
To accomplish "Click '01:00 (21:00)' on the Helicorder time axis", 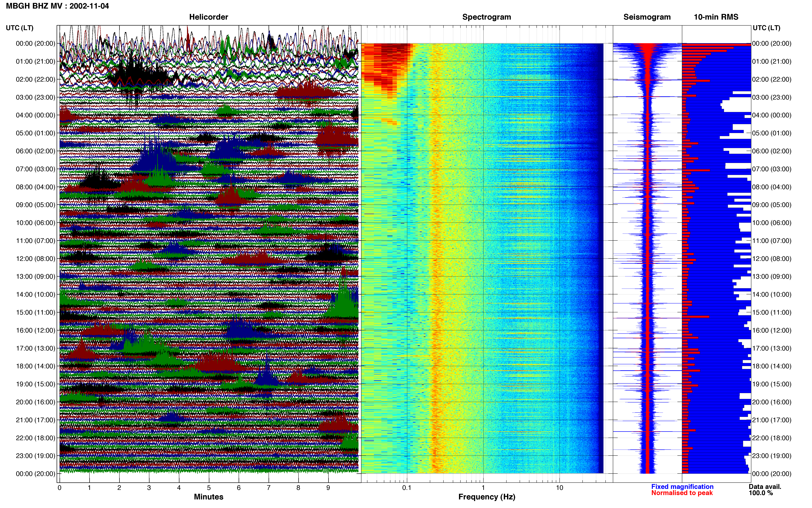I will pyautogui.click(x=36, y=61).
